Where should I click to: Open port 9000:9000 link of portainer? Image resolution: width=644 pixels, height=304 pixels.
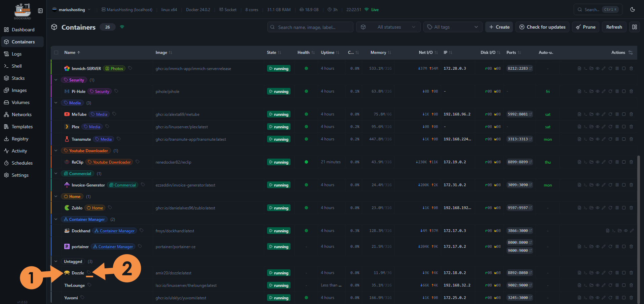520,250
